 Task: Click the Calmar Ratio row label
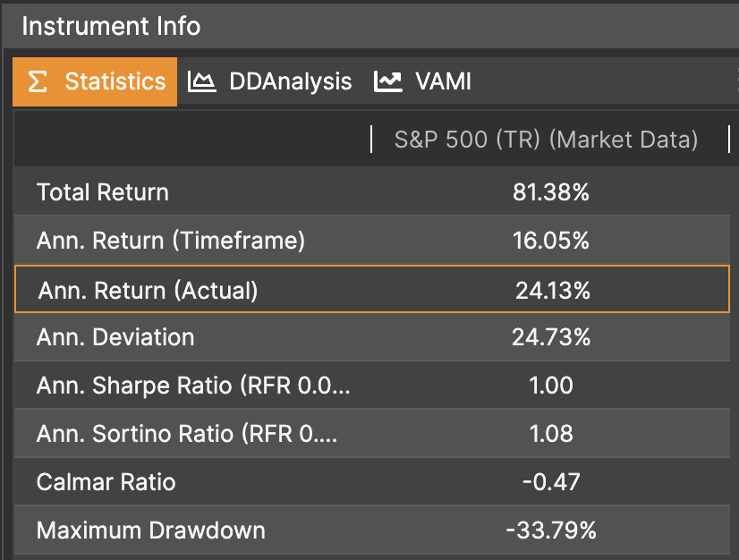tap(106, 482)
